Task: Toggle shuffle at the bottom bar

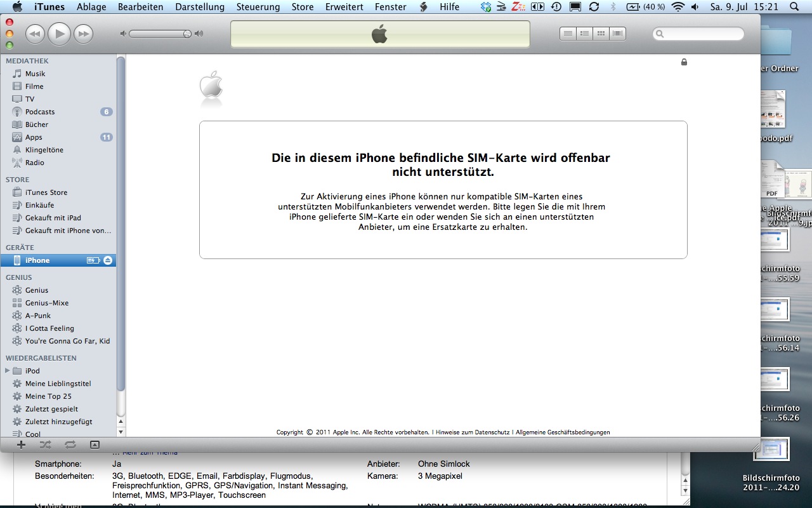Action: [46, 444]
